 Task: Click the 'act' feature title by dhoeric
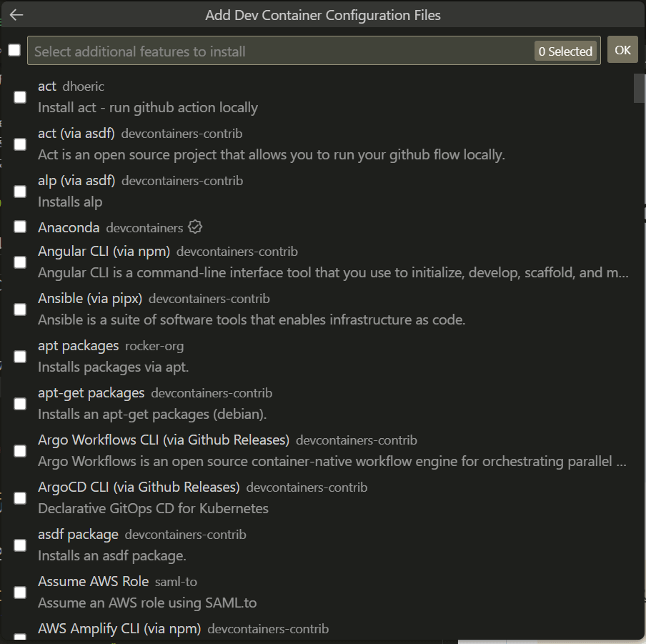pos(47,86)
